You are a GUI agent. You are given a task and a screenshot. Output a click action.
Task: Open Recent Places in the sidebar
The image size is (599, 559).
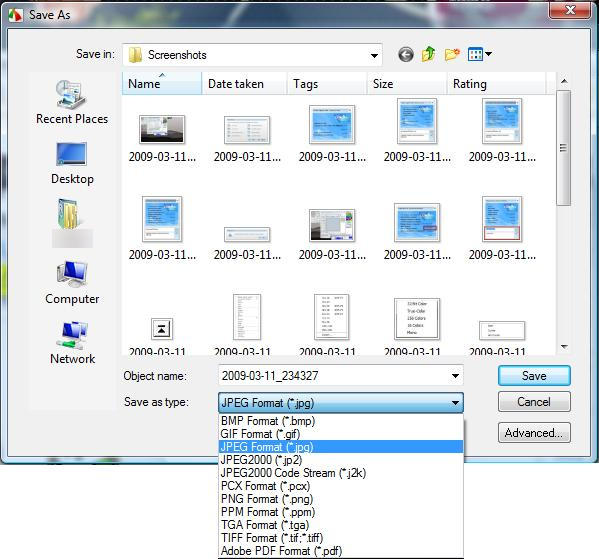coord(72,102)
